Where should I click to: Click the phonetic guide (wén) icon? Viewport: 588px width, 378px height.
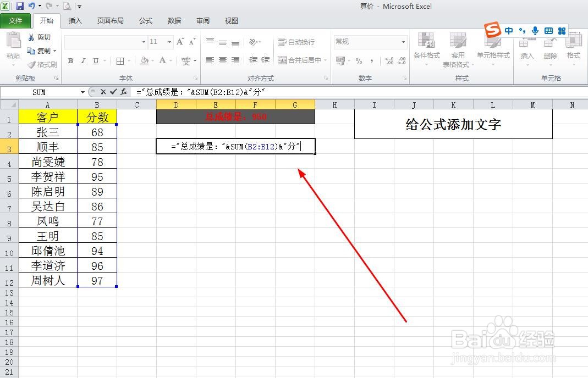tap(185, 60)
